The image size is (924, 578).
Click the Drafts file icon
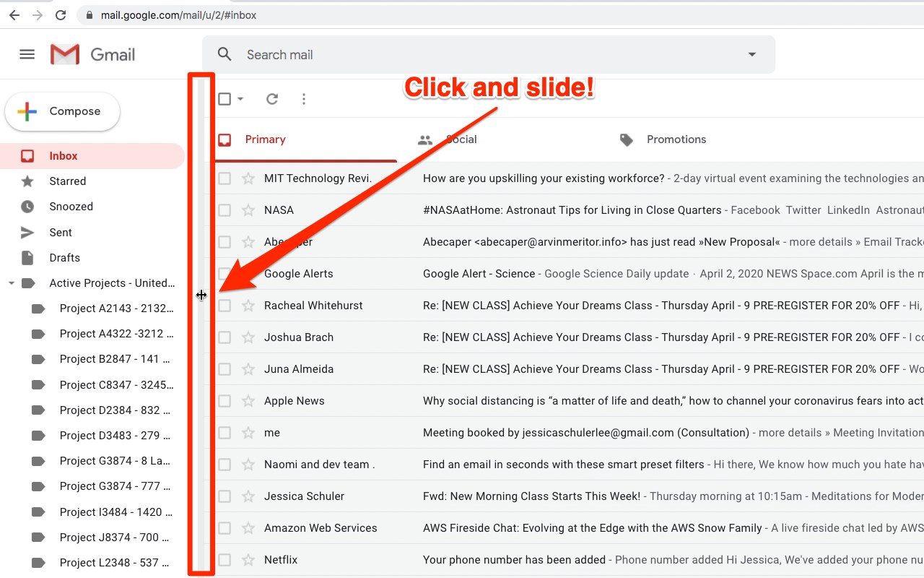pyautogui.click(x=27, y=258)
